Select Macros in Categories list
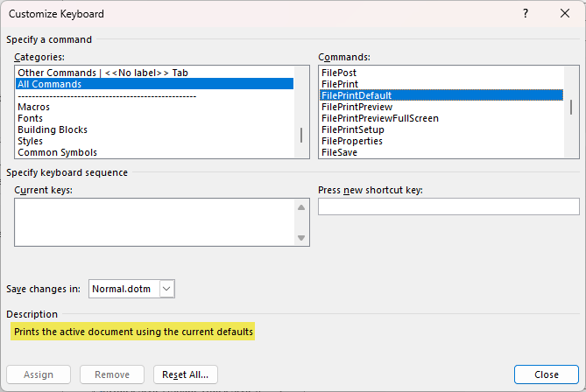Viewport: 586px width, 392px height. pyautogui.click(x=154, y=107)
